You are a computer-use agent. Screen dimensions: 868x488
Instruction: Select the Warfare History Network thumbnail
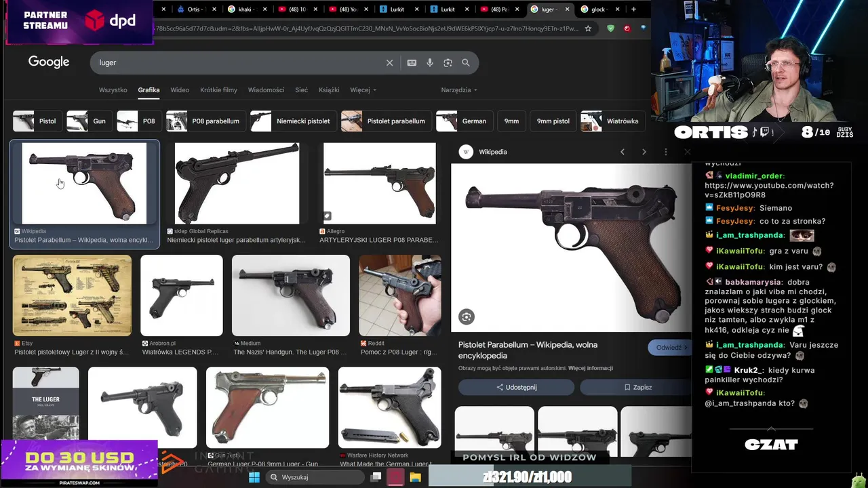(389, 407)
